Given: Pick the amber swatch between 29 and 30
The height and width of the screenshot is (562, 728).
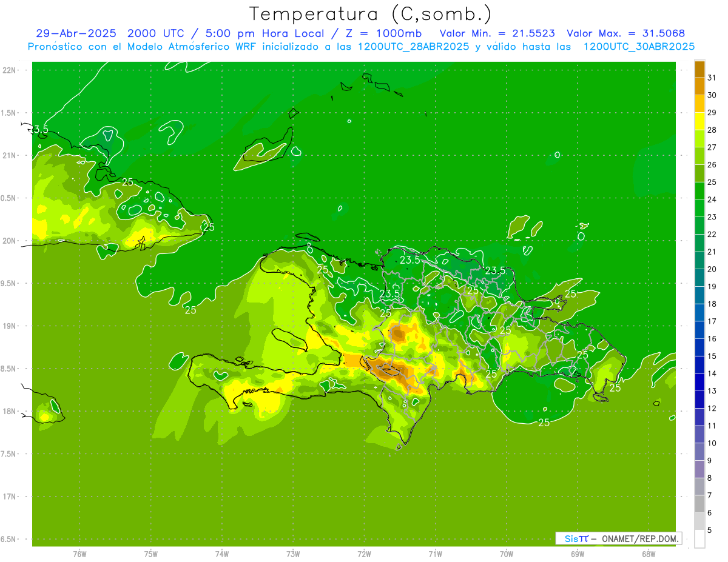Looking at the screenshot, I should [700, 104].
